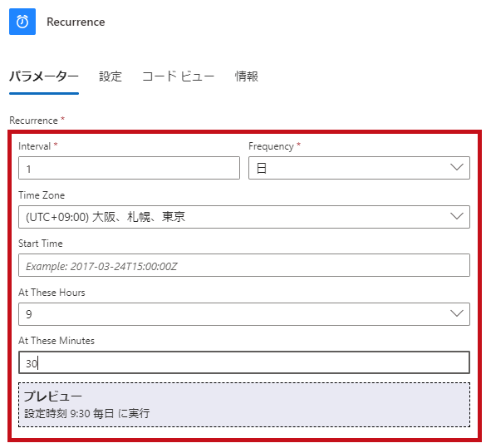Click the Time Zone field showing 大阪、札幌、東京

[244, 217]
